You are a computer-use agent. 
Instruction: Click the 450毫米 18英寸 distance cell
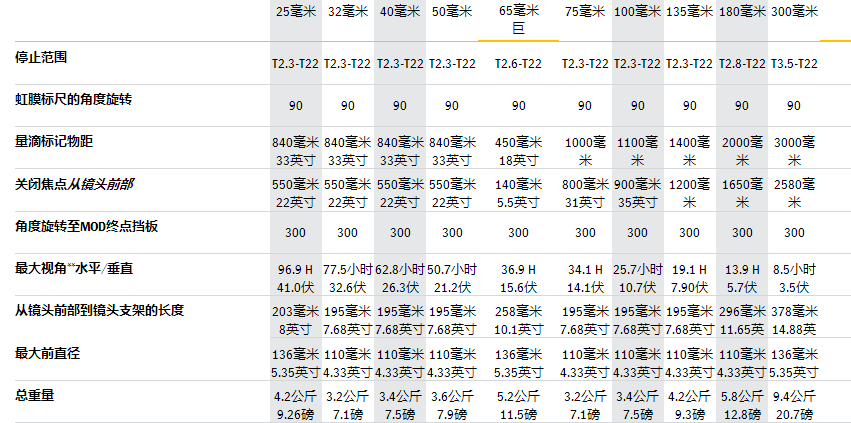click(519, 150)
